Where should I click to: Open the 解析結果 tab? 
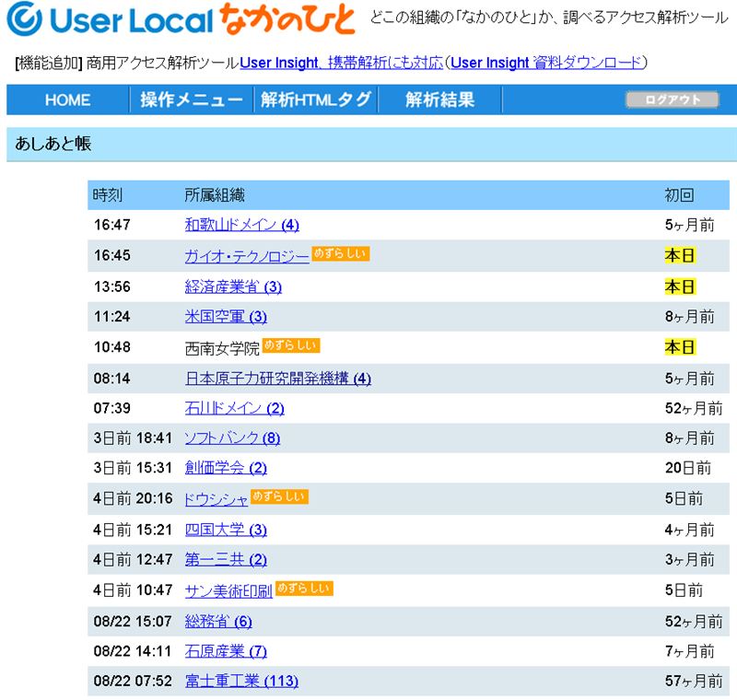click(x=440, y=100)
